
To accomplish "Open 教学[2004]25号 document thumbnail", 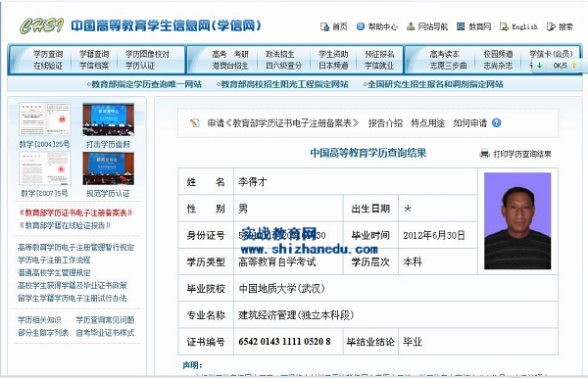I will 45,118.
